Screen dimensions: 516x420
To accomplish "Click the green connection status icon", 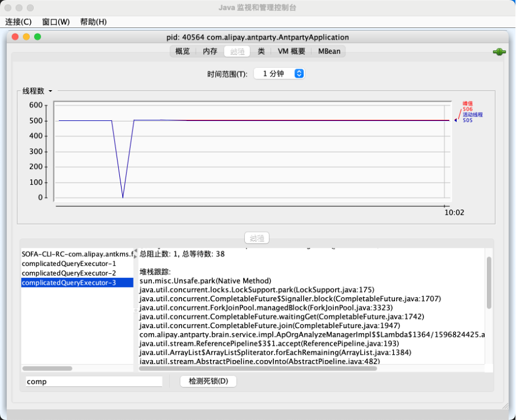I will point(499,52).
